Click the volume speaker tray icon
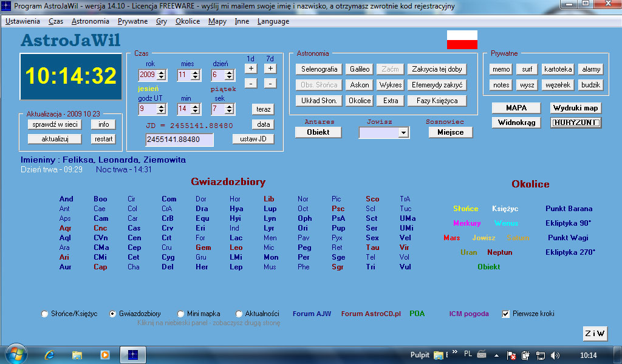The height and width of the screenshot is (364, 622). pos(555,356)
